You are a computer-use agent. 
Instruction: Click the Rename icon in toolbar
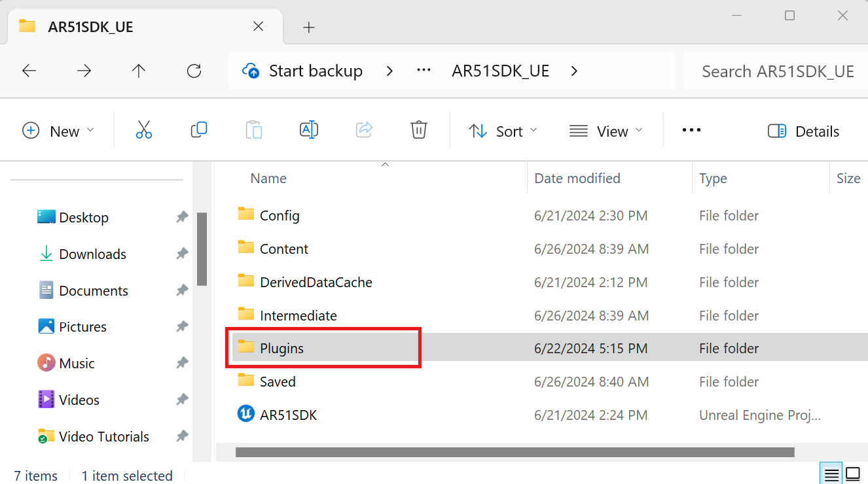coord(309,130)
